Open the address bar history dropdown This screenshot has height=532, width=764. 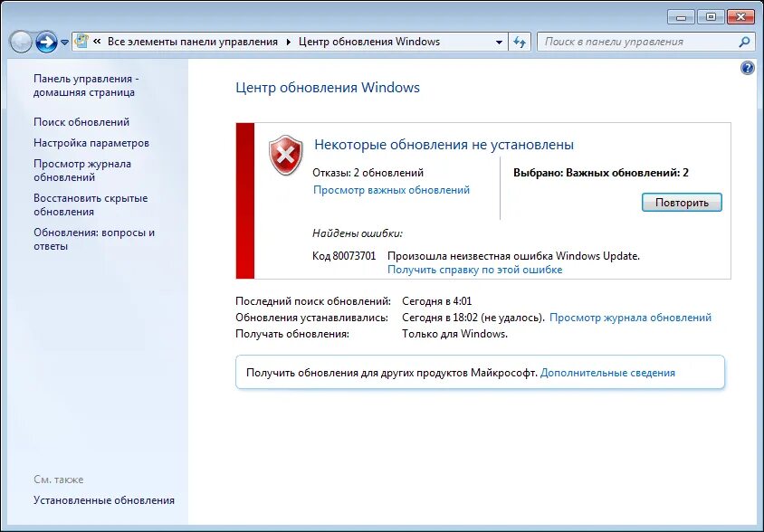pyautogui.click(x=499, y=43)
